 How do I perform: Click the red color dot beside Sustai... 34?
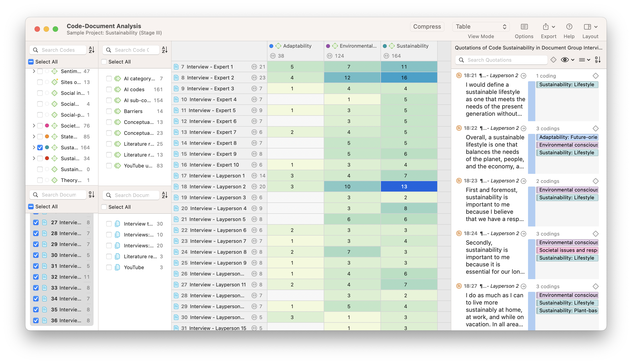coord(47,158)
